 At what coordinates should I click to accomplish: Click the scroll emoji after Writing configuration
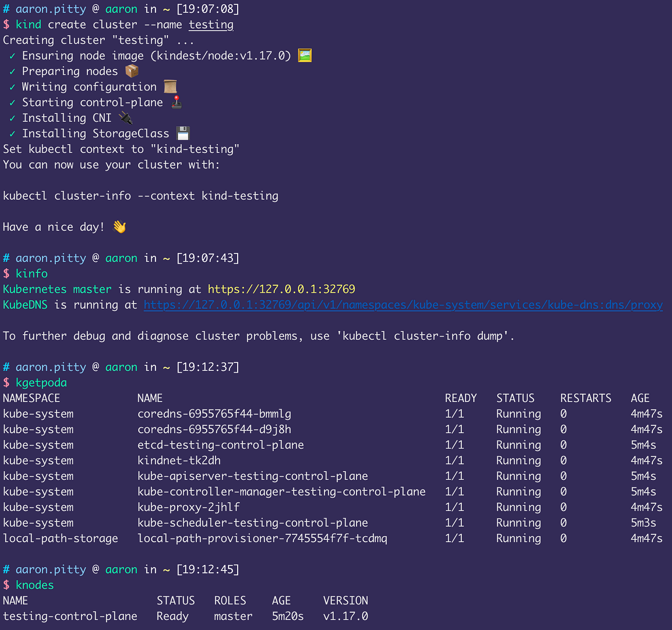(x=170, y=87)
